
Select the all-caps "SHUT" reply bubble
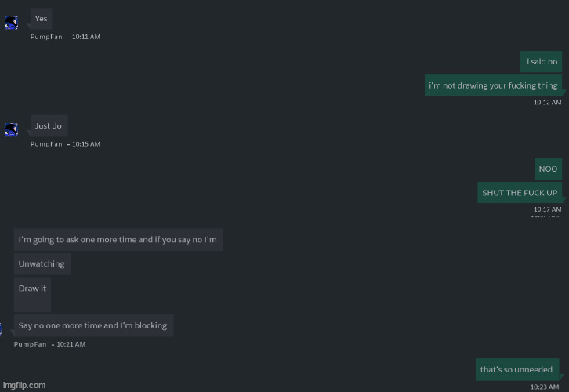point(520,193)
